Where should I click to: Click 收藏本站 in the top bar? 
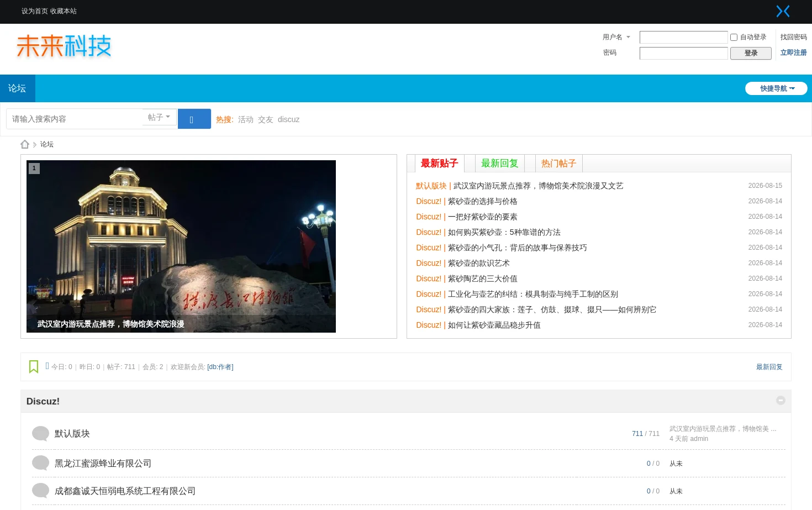64,11
